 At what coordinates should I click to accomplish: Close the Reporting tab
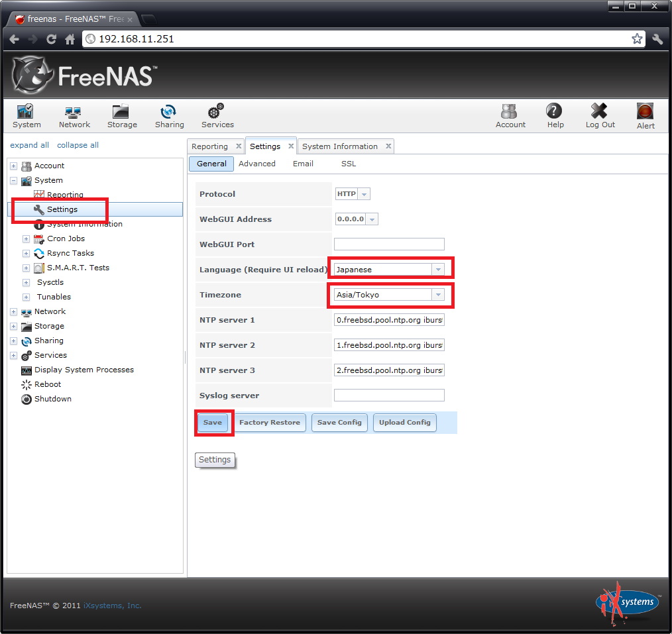tap(239, 146)
